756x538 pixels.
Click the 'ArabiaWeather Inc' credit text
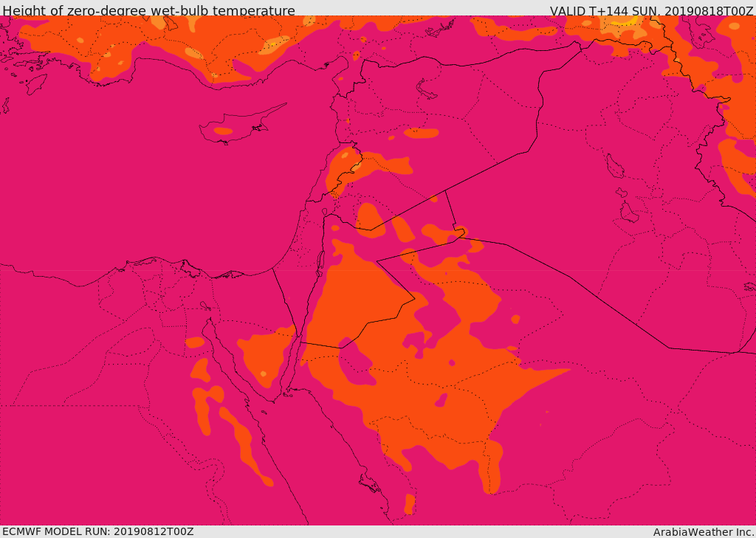coord(703,532)
